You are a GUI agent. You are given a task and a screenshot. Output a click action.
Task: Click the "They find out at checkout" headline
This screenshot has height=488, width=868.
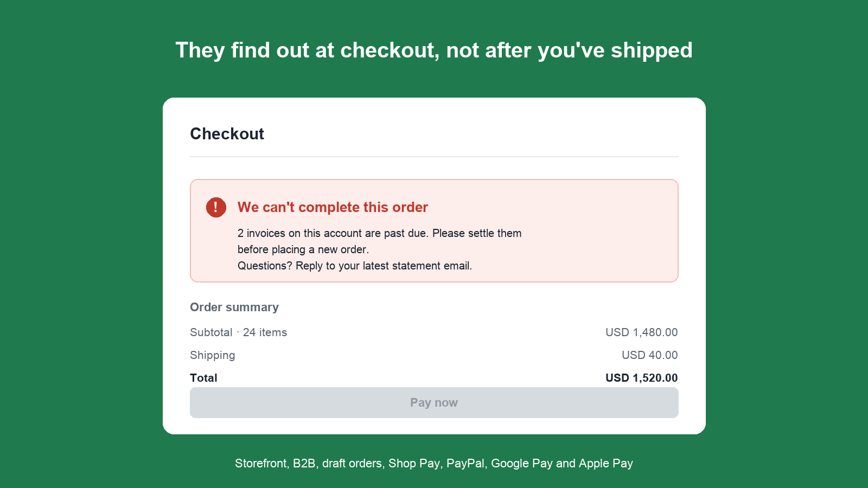(x=434, y=50)
